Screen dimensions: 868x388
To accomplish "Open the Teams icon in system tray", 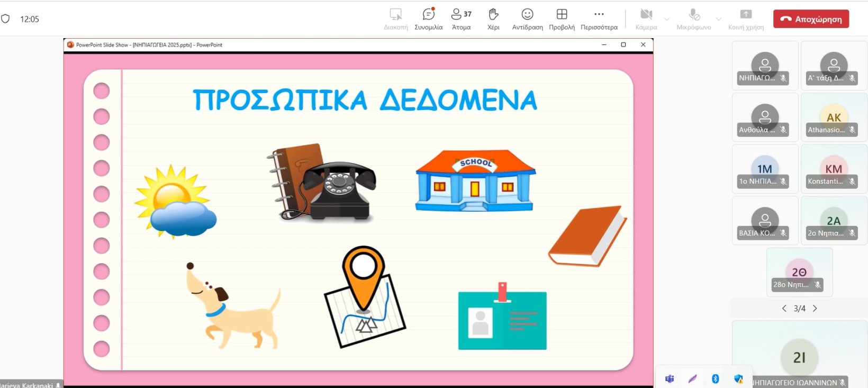I will pos(670,378).
